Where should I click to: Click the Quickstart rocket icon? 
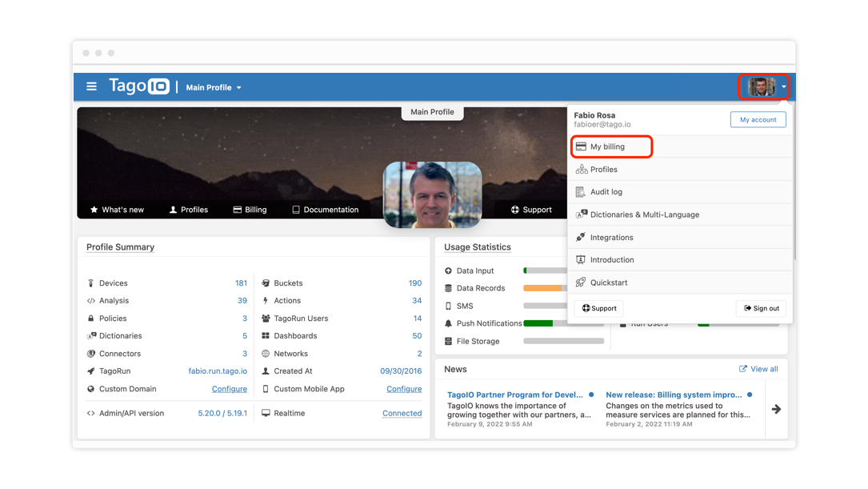(x=580, y=283)
